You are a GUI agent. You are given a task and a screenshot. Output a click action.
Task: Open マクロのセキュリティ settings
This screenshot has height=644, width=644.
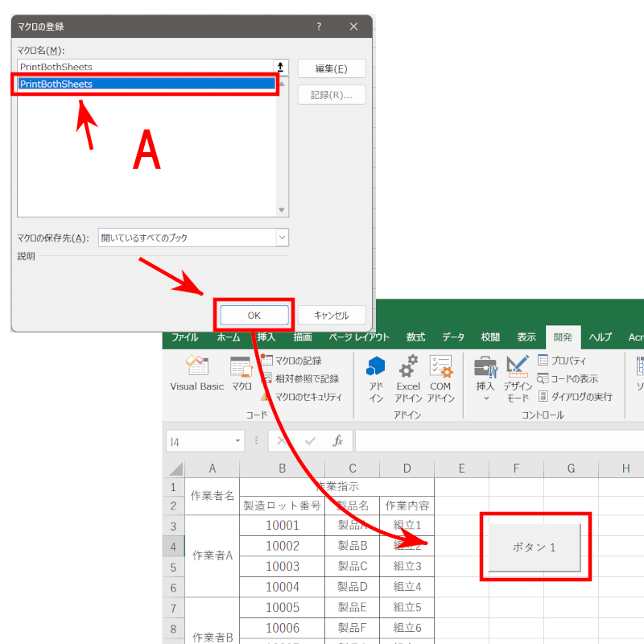coord(301,397)
